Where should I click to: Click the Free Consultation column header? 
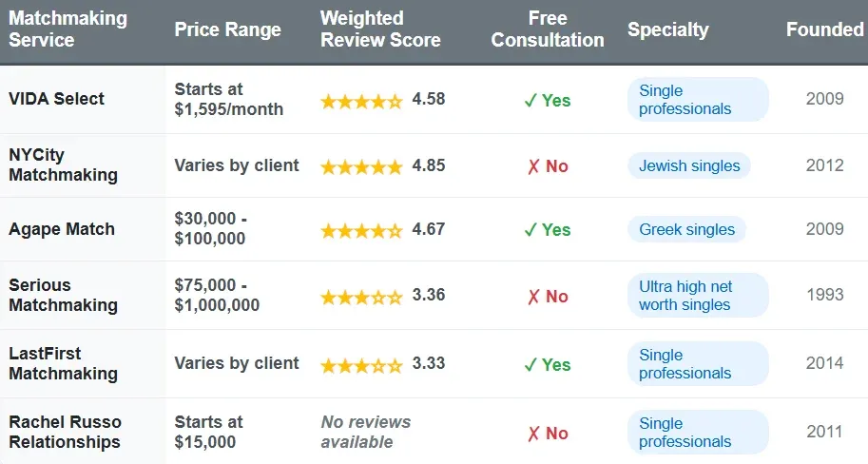click(x=548, y=29)
